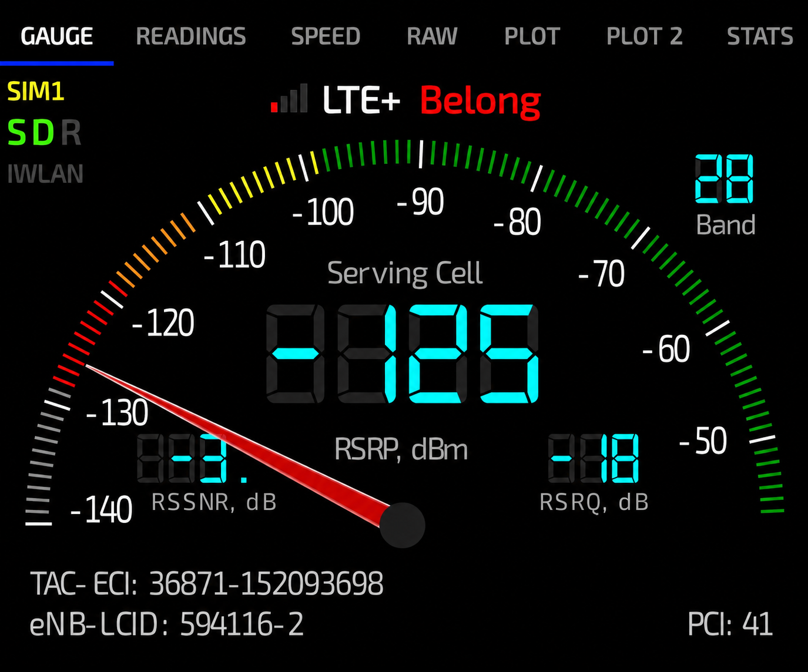
Task: Tap the -70 gauge scale label
Action: 601,274
